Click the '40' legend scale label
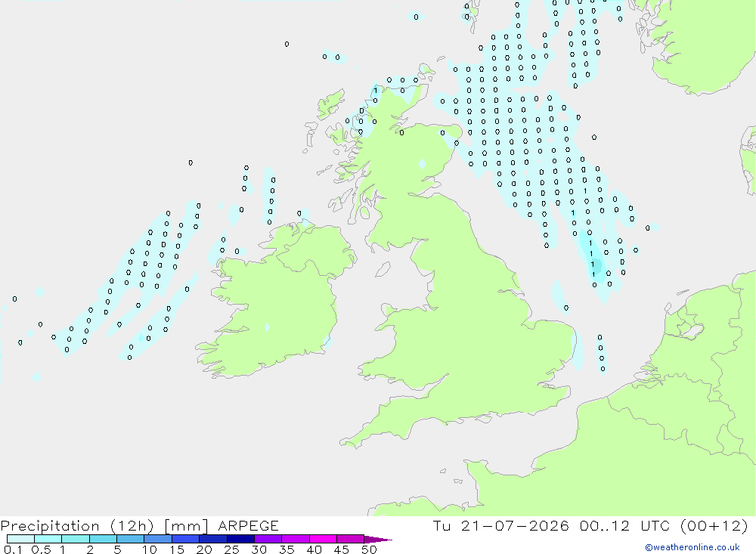756x554 pixels. [314, 549]
